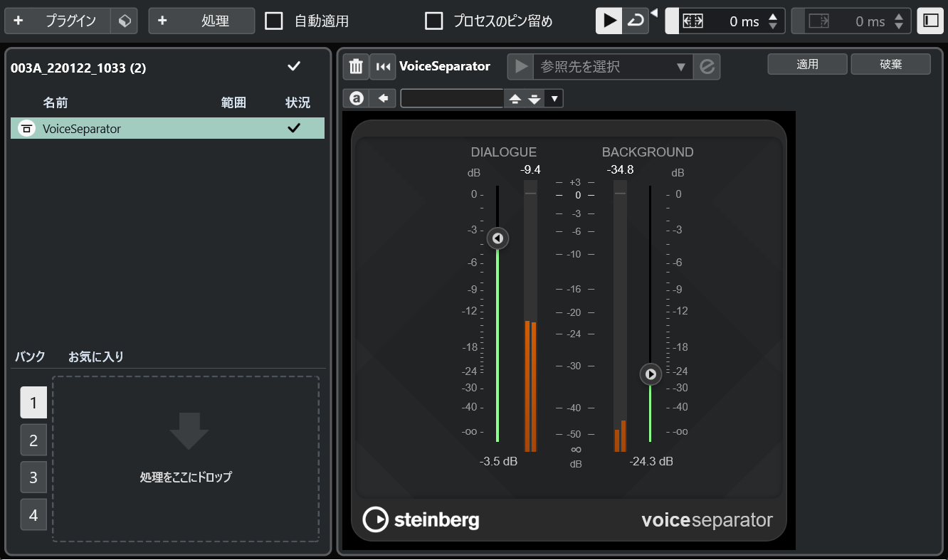The width and height of the screenshot is (948, 560).
Task: Toggle the VoiceSeparator row status checkmark
Action: click(293, 128)
